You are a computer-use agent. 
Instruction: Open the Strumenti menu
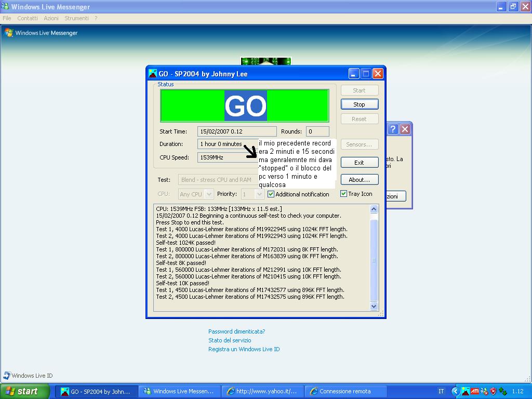click(76, 18)
